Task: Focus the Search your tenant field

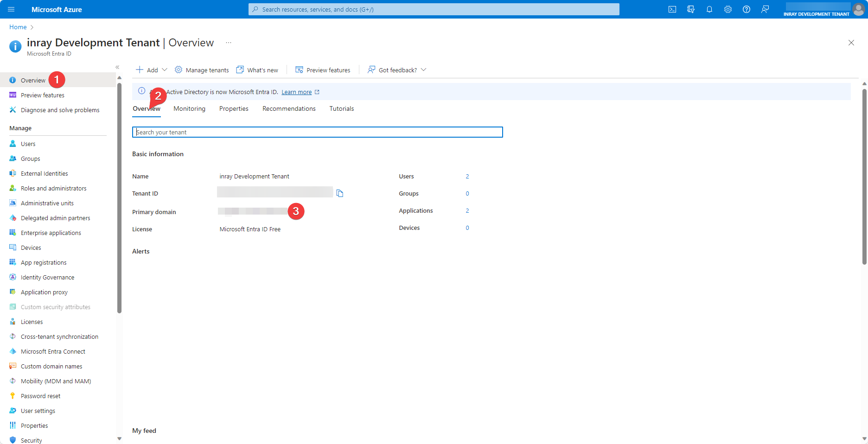Action: click(318, 132)
